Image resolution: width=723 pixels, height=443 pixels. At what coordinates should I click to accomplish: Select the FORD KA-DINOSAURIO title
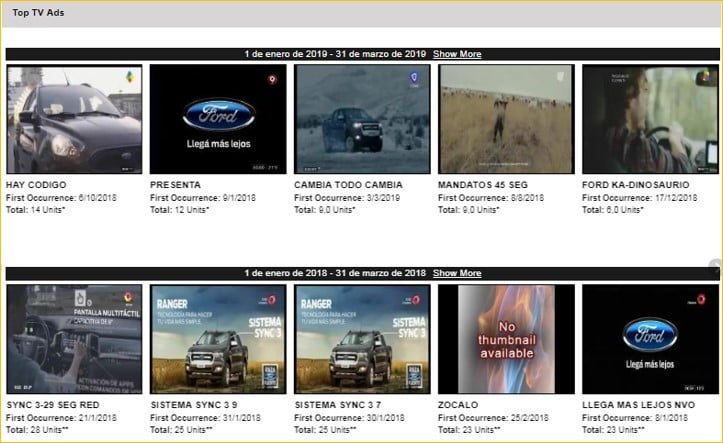tap(635, 185)
